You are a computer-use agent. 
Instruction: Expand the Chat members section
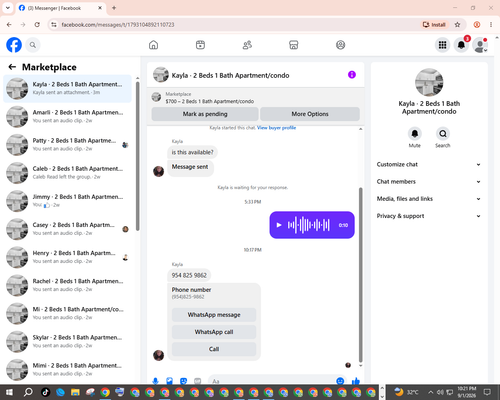point(429,182)
